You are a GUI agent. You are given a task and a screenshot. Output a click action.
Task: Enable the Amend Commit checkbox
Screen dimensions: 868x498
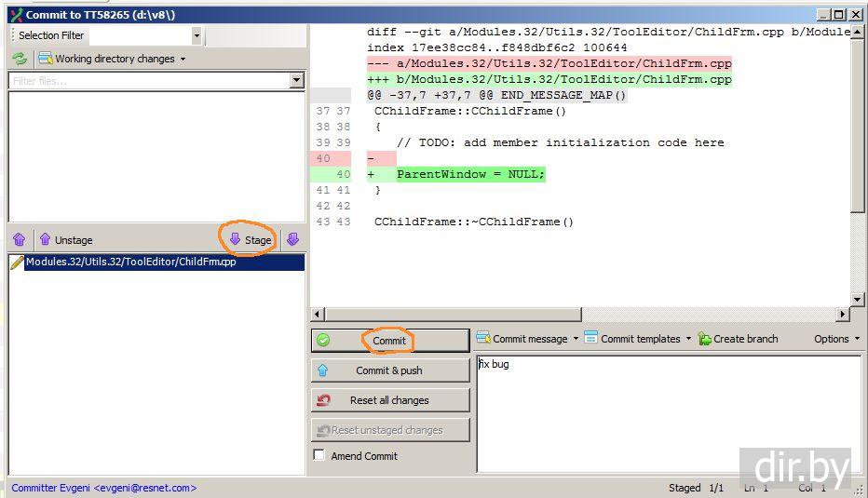(319, 455)
